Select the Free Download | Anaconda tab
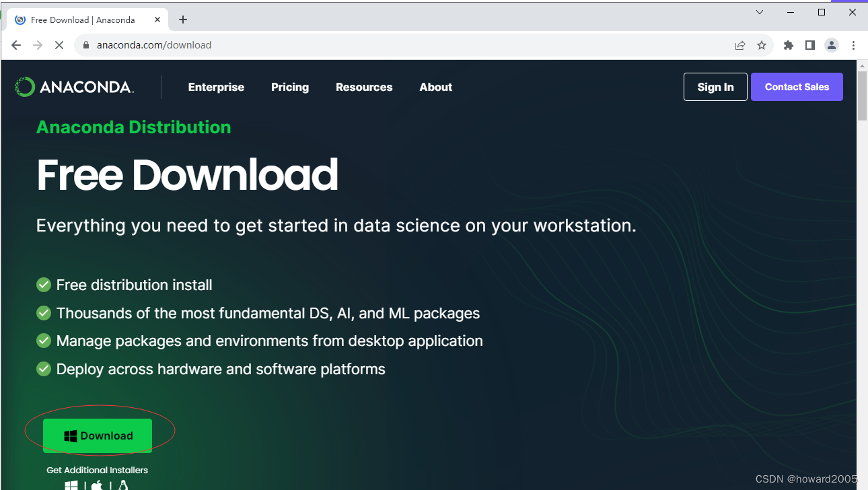The height and width of the screenshot is (490, 868). point(87,20)
